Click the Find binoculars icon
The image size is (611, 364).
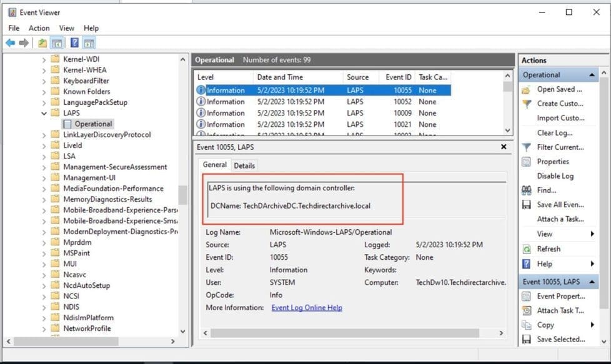tap(527, 190)
